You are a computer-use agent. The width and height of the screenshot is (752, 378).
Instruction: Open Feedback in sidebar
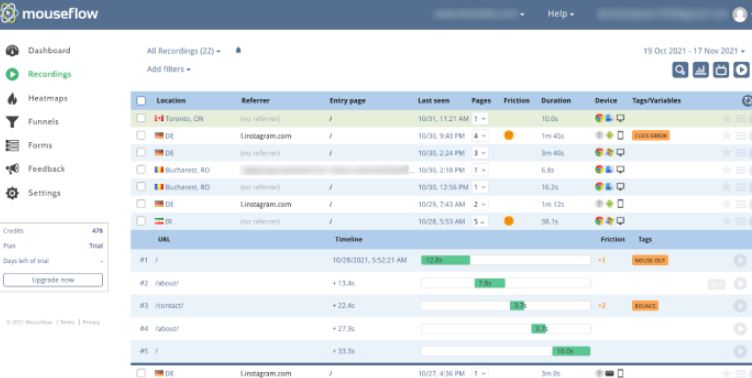coord(46,169)
